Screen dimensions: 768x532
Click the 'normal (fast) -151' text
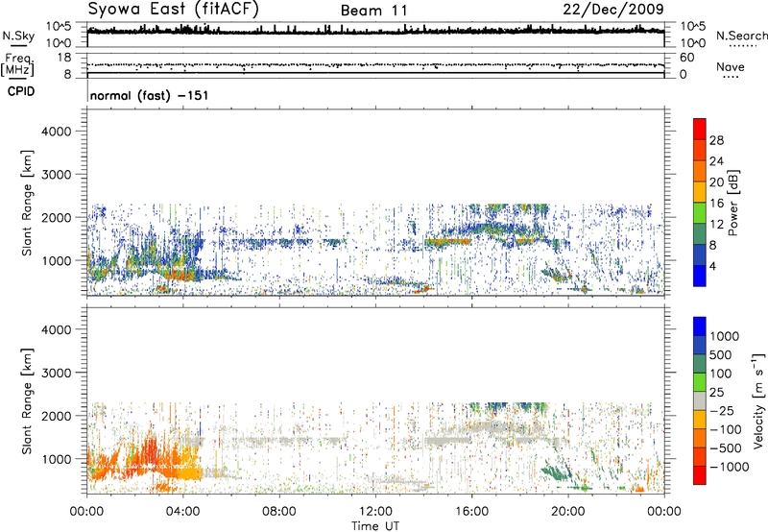click(x=149, y=95)
